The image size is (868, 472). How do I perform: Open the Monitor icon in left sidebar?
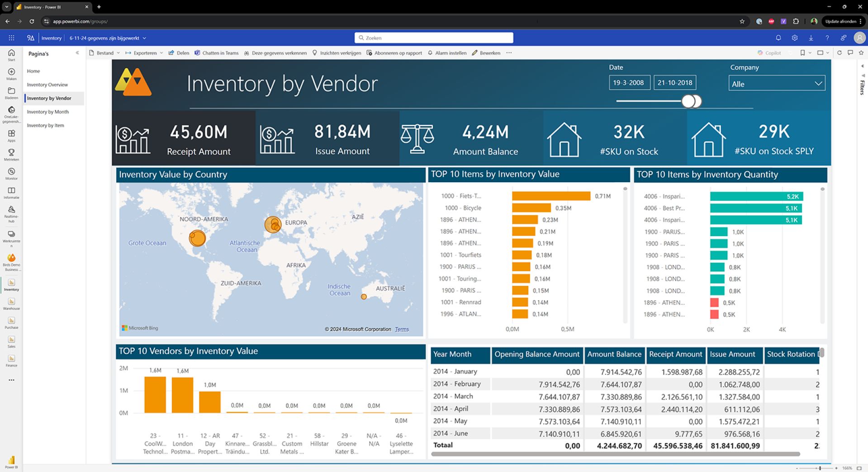(x=11, y=173)
